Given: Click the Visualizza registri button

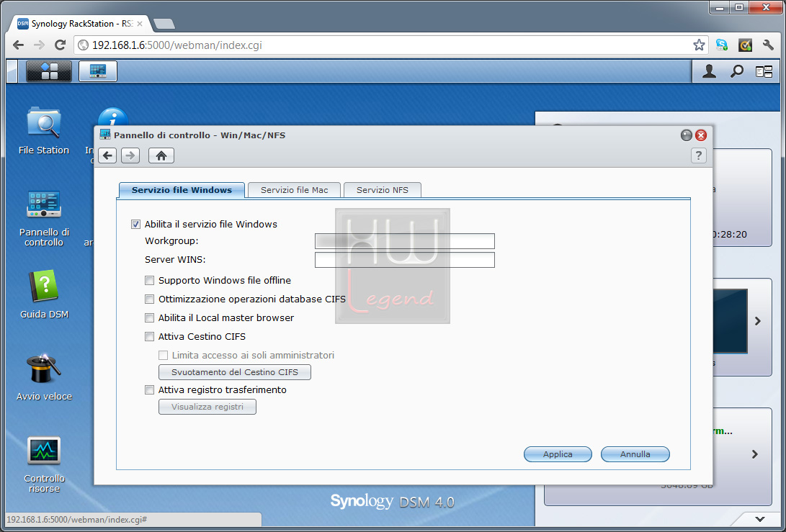Looking at the screenshot, I should point(207,407).
